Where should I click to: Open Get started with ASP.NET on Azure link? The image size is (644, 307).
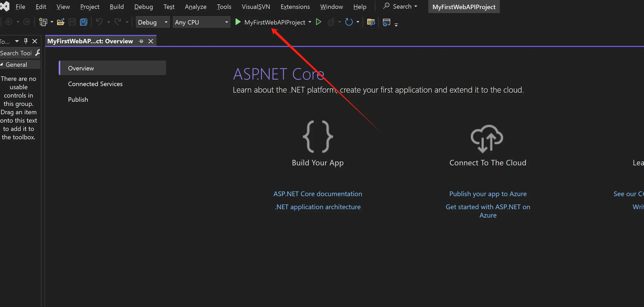488,211
